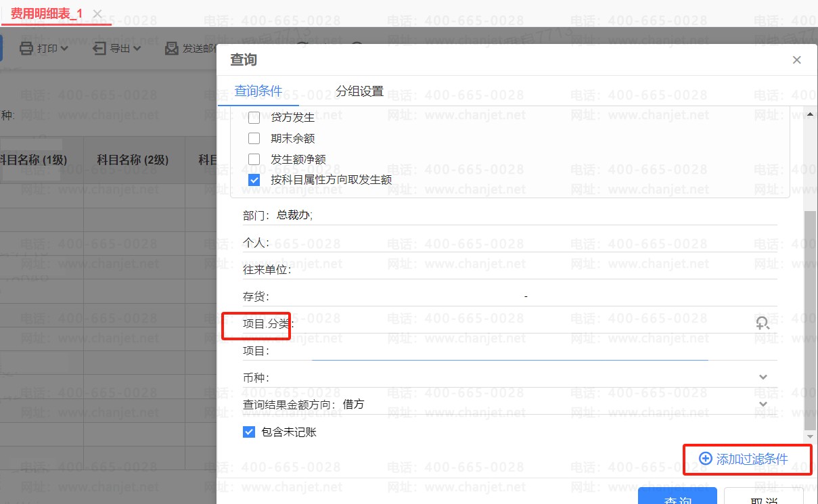Click the 存货 range input field
This screenshot has height=504, width=818.
[510, 296]
